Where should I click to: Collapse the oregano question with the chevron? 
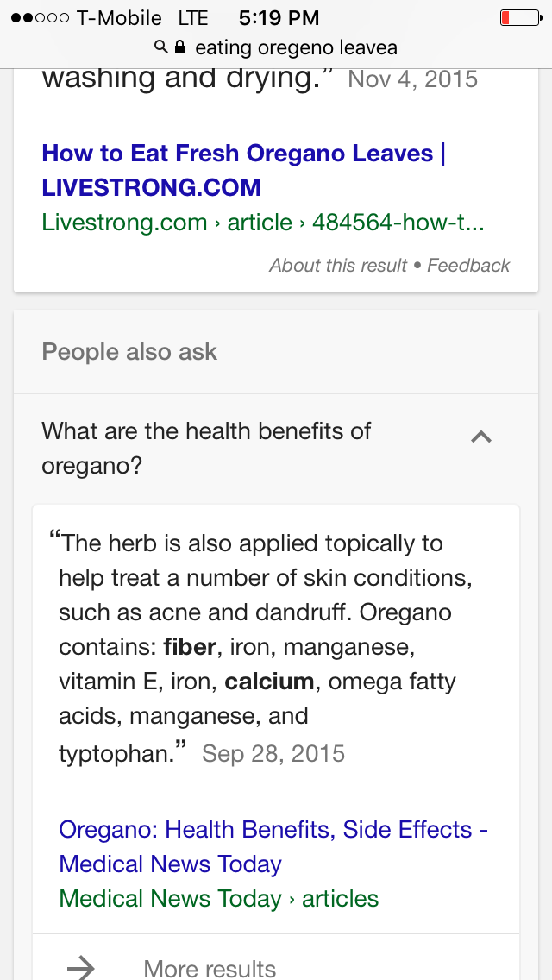481,437
